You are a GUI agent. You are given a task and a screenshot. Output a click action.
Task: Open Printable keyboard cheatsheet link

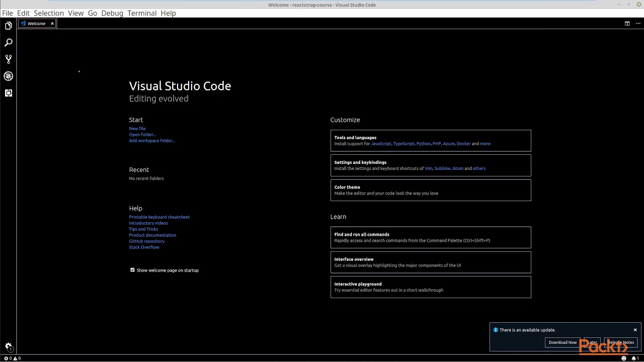159,217
